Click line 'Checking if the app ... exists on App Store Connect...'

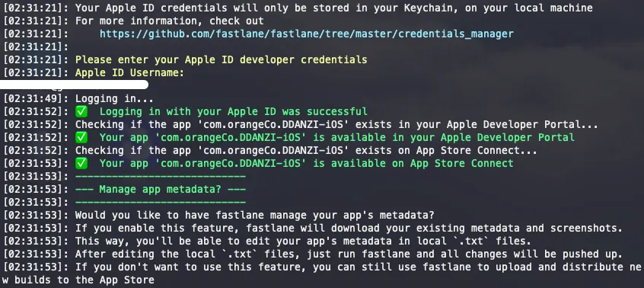point(306,150)
